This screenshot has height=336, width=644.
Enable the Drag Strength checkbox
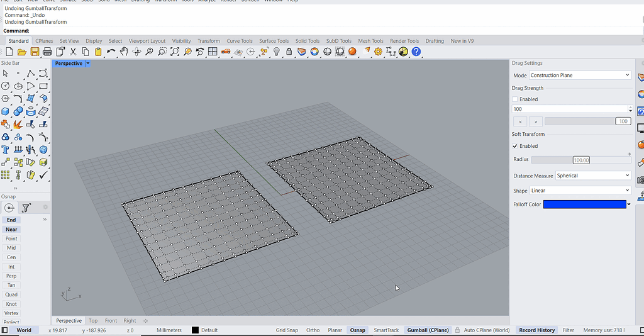(x=515, y=99)
